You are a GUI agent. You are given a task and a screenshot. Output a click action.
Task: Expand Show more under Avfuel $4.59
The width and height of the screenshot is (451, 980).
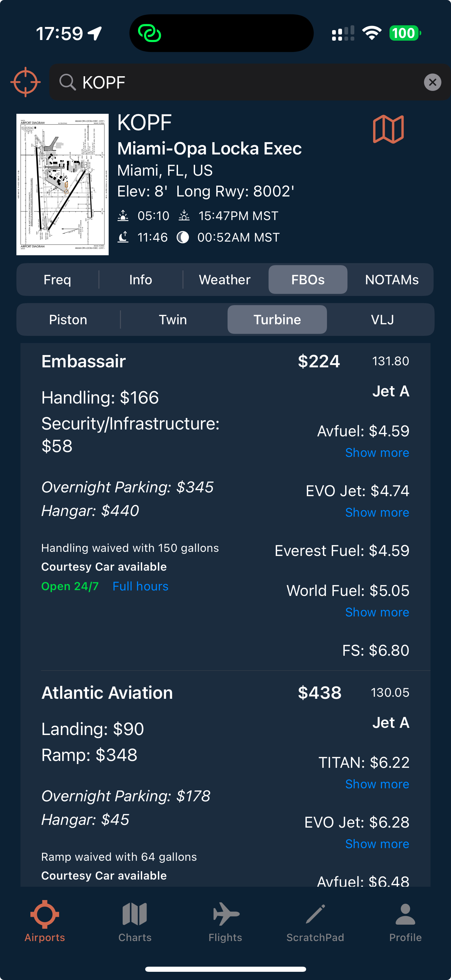377,453
